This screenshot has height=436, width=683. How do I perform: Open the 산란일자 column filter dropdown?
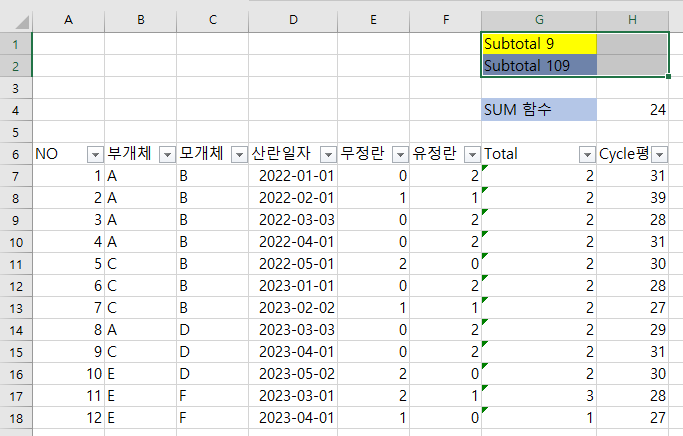(328, 154)
